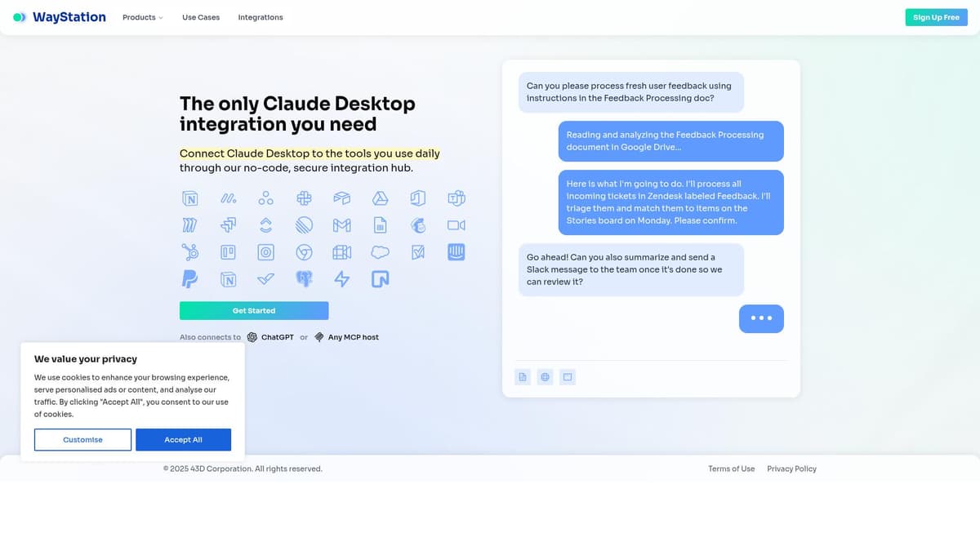Click the Salesforce cloud integration icon
Viewport: 980px width, 551px height.
(380, 252)
